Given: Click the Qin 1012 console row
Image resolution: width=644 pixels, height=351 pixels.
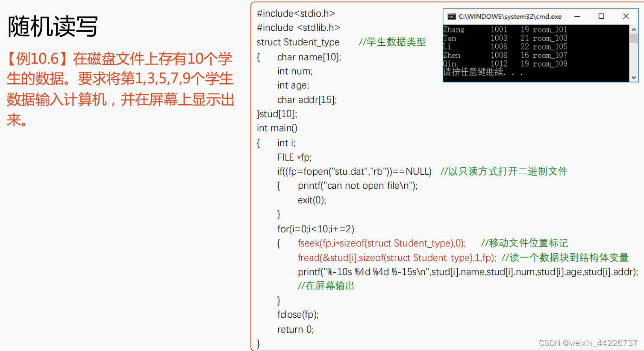Looking at the screenshot, I should (x=505, y=64).
